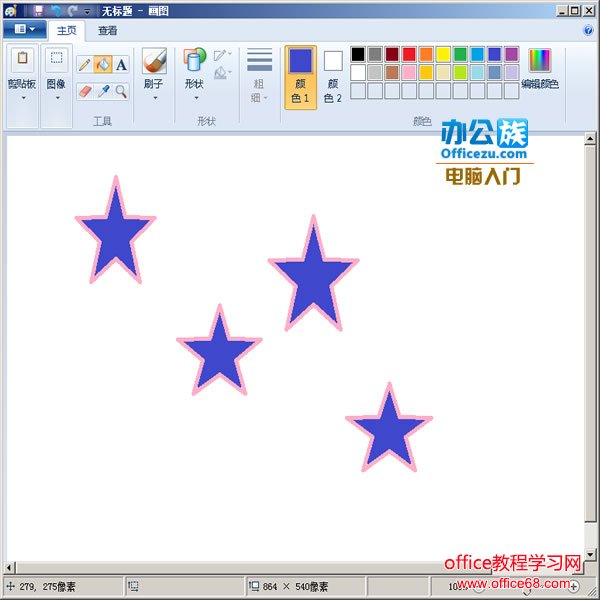Pick the dark red color swatch
600x600 pixels.
pyautogui.click(x=392, y=54)
